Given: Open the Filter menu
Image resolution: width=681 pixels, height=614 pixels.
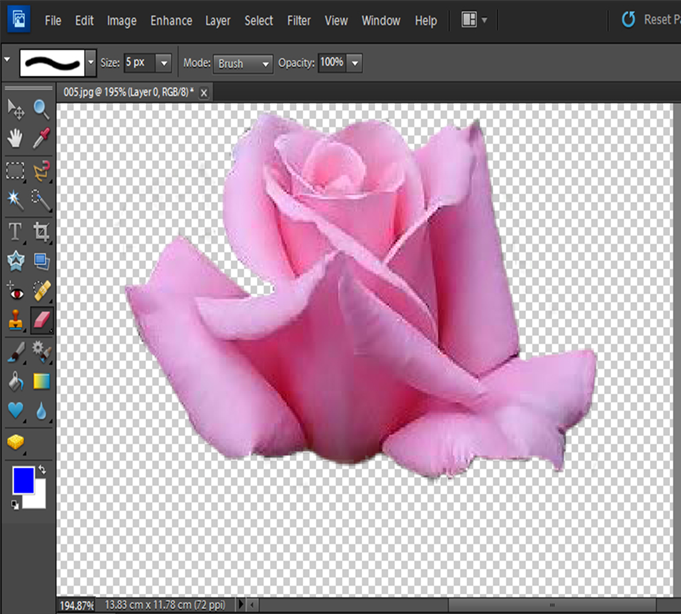Looking at the screenshot, I should 299,20.
